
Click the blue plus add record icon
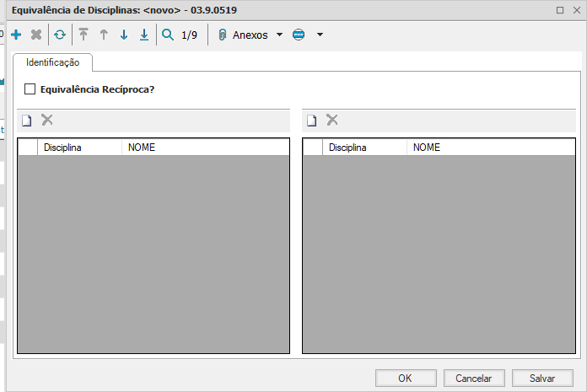point(16,35)
